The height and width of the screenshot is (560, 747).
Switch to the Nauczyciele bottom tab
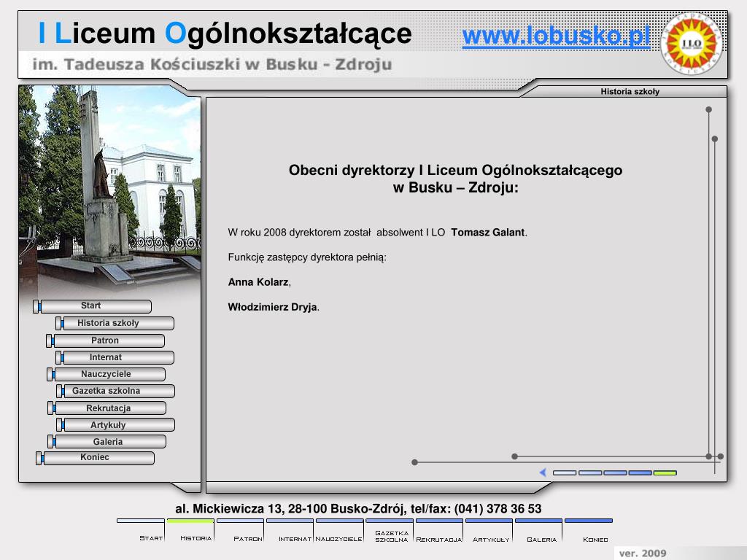pos(339,531)
